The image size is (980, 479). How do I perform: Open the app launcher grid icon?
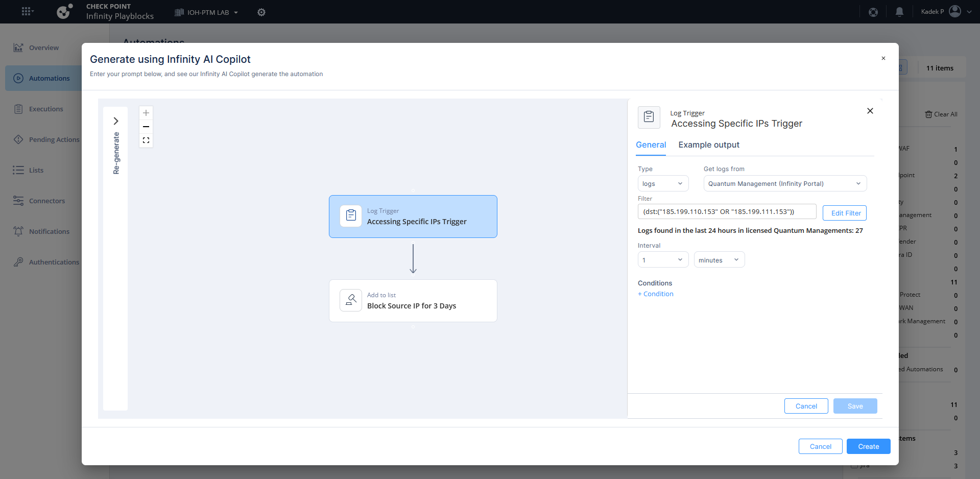[27, 11]
